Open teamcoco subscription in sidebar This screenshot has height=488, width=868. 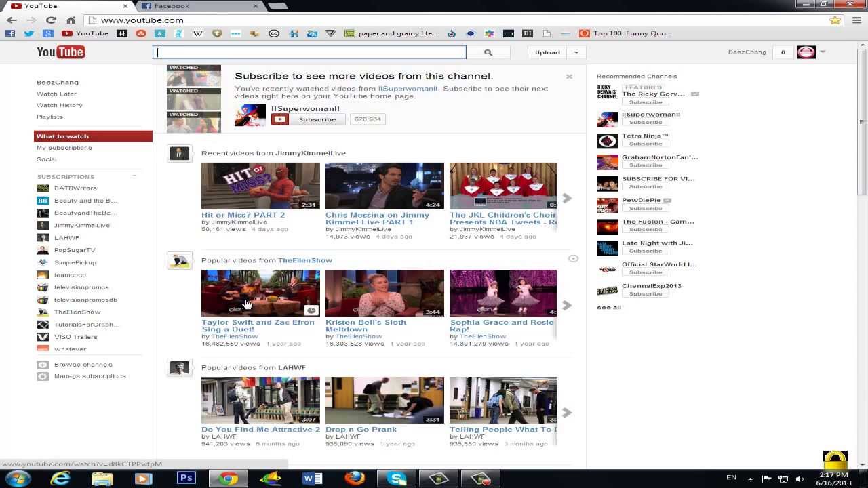[x=70, y=274]
